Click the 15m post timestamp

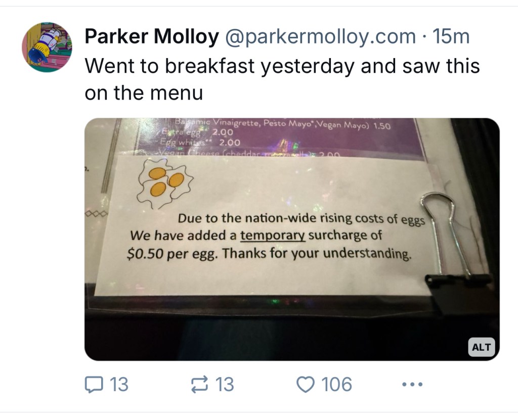[449, 37]
